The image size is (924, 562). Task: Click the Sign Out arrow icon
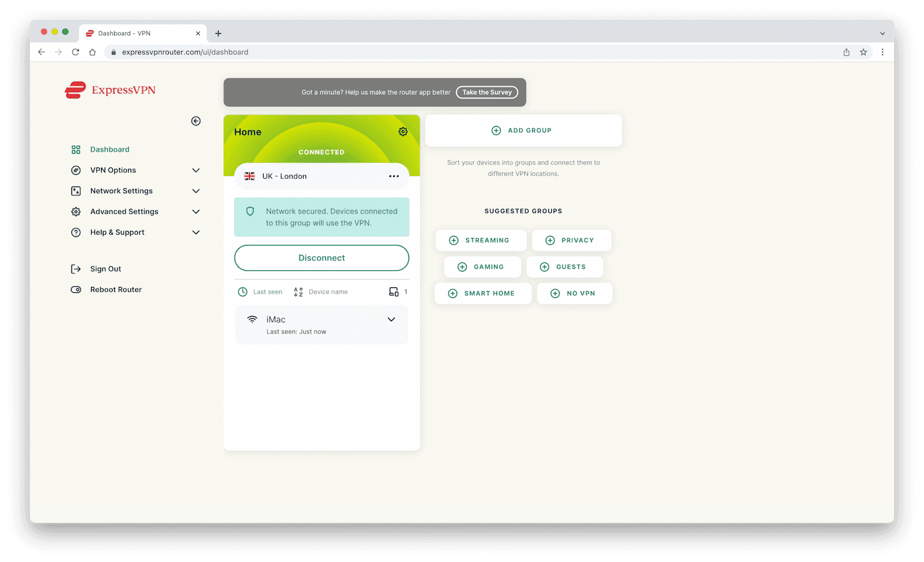pos(76,269)
